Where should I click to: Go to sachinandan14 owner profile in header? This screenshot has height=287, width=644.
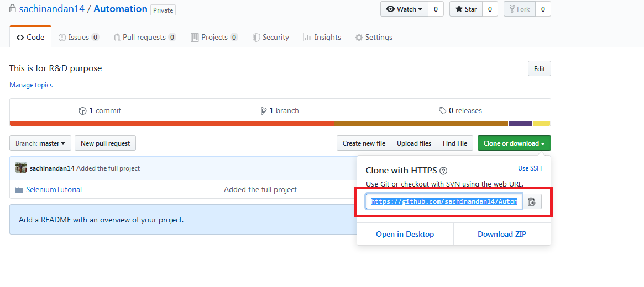click(52, 9)
